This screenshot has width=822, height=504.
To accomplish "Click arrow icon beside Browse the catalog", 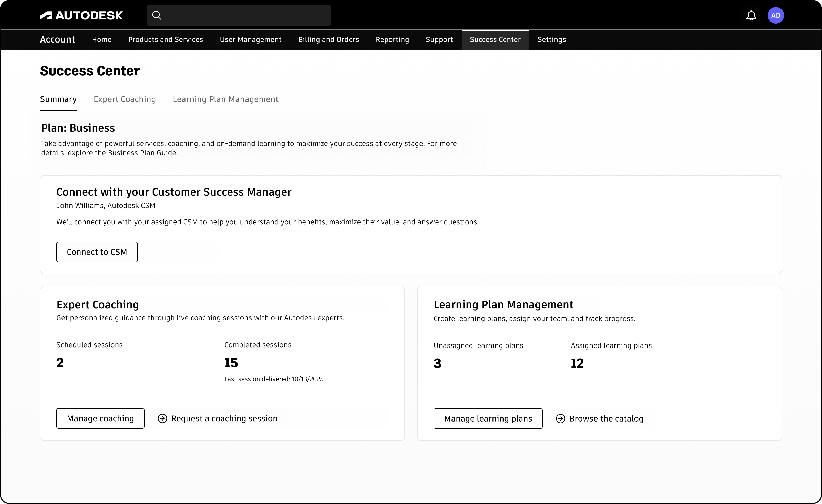I will [560, 419].
